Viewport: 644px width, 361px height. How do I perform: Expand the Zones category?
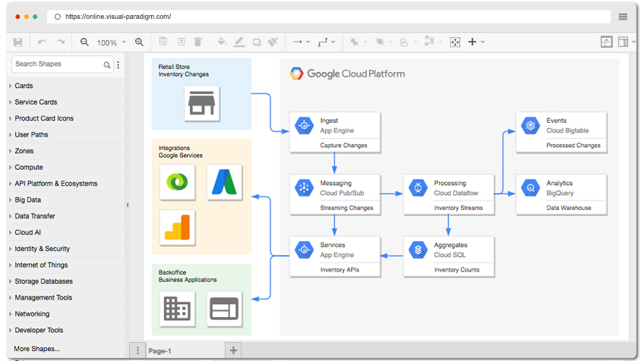click(66, 151)
